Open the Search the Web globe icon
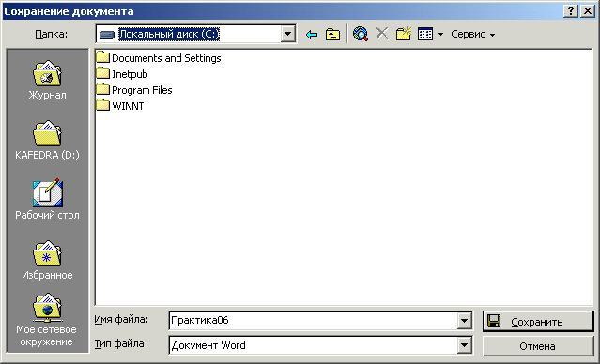 coord(361,35)
